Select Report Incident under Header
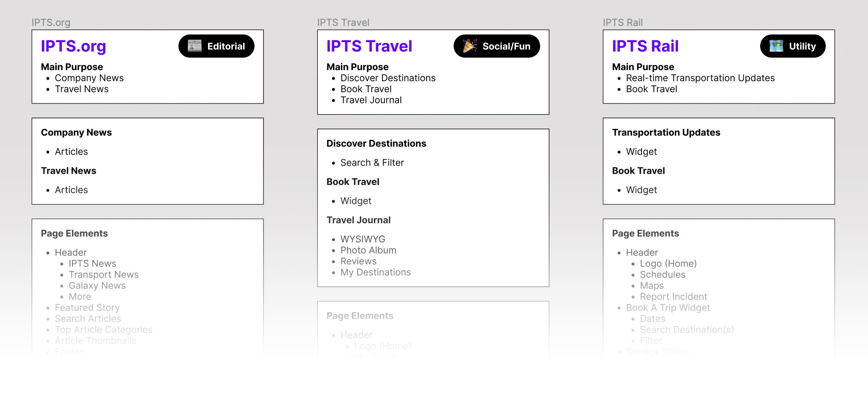The image size is (868, 395). coord(673,297)
